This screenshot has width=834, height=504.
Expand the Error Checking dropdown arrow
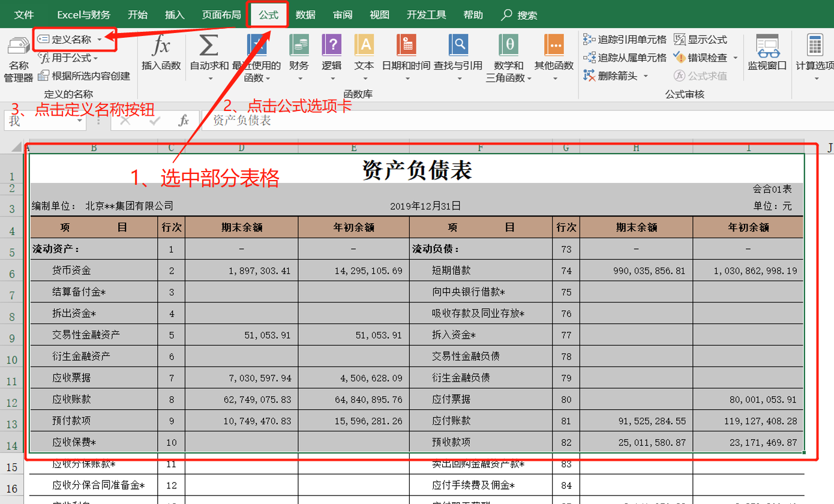tap(735, 58)
